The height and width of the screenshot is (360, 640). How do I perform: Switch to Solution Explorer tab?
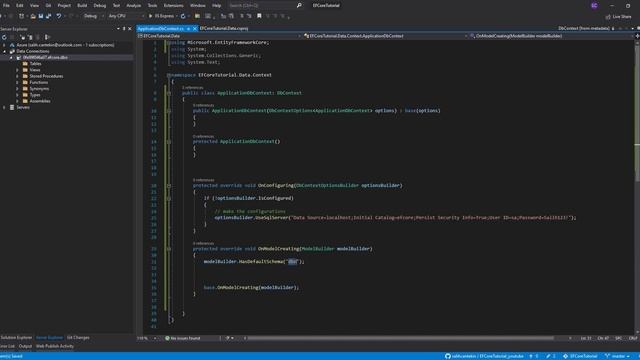(x=16, y=338)
